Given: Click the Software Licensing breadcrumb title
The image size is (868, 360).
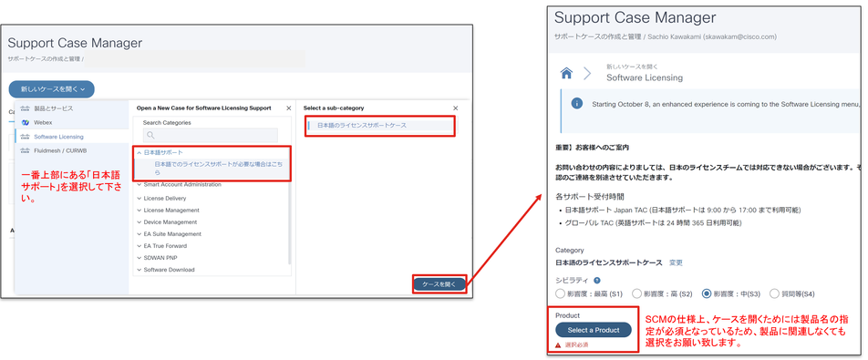Looking at the screenshot, I should tap(645, 78).
